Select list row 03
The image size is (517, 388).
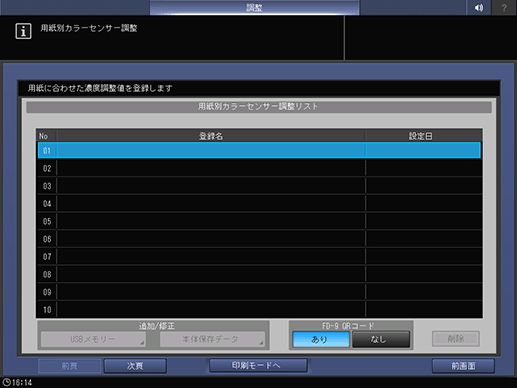[x=259, y=186]
